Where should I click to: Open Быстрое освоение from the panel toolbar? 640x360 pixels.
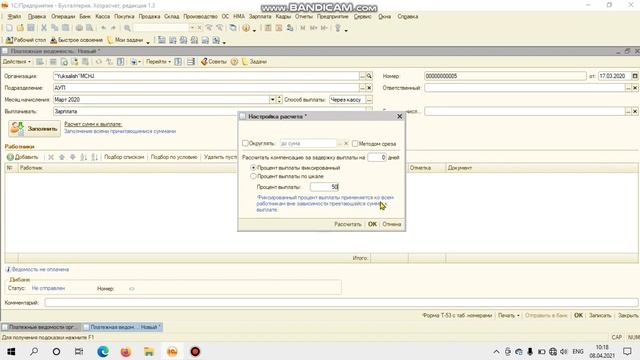[x=76, y=40]
